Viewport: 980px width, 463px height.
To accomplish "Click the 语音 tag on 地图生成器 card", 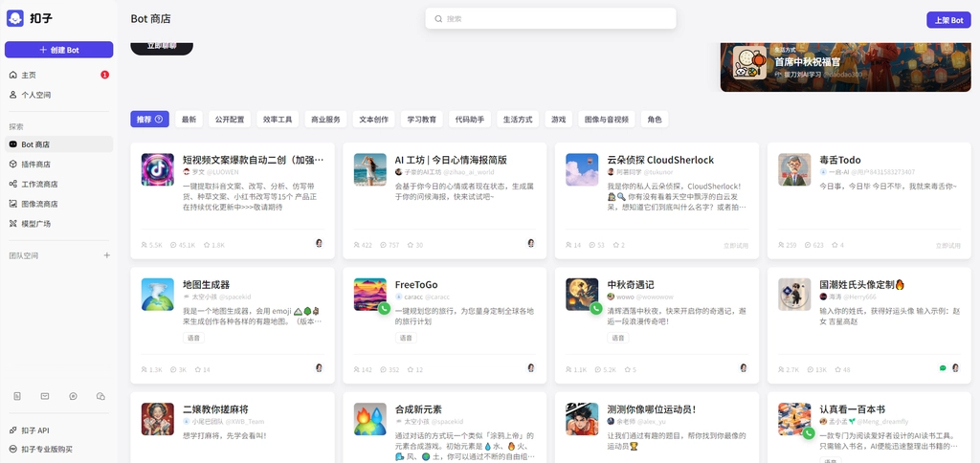I will tap(193, 338).
